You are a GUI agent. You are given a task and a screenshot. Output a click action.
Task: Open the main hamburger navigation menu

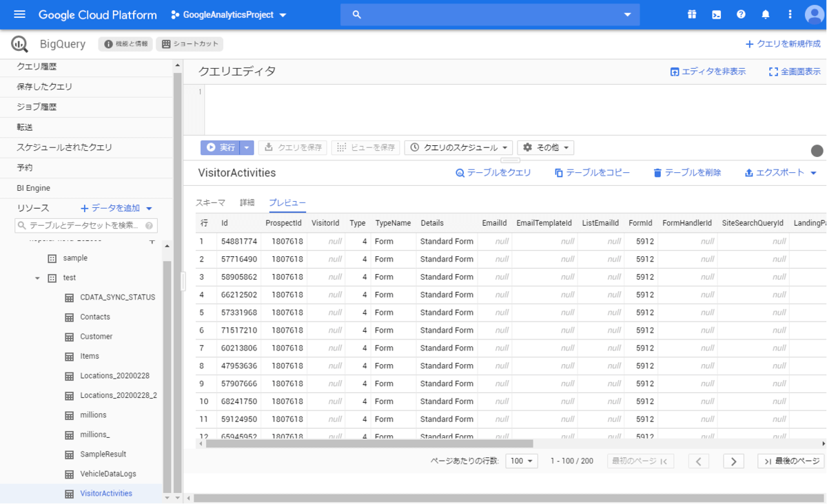click(x=19, y=14)
